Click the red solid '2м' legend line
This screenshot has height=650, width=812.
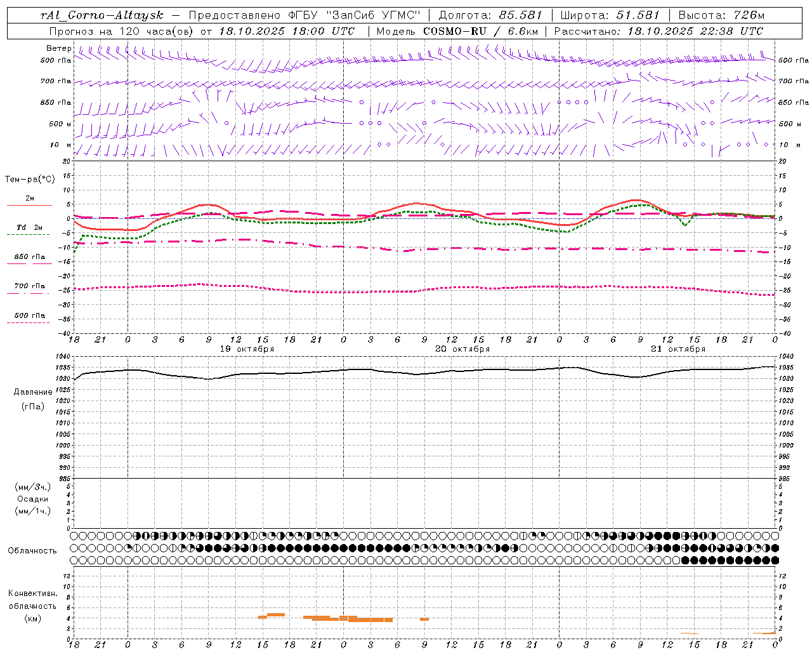click(x=29, y=205)
